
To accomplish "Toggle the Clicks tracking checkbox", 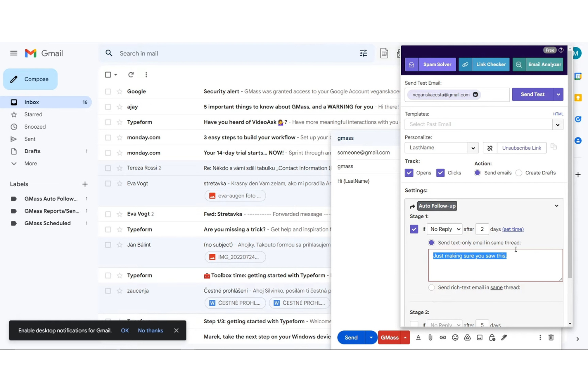I will 440,173.
